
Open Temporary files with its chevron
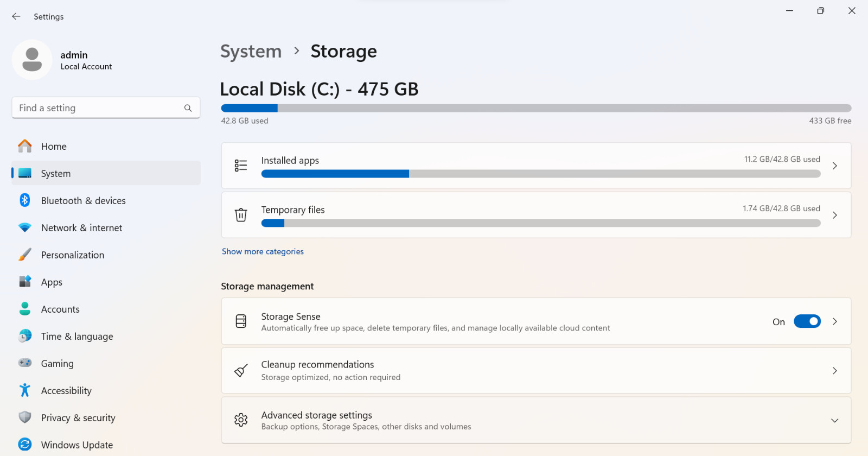point(835,215)
